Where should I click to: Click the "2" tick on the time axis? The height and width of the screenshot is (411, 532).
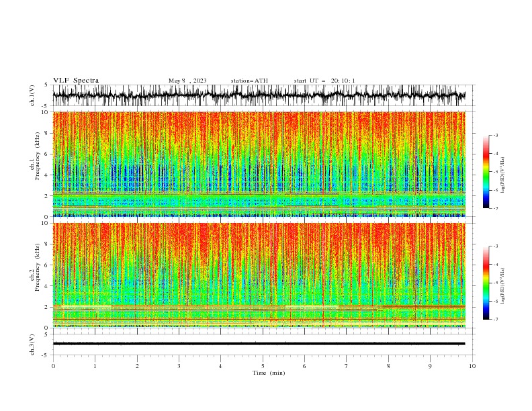click(x=137, y=366)
